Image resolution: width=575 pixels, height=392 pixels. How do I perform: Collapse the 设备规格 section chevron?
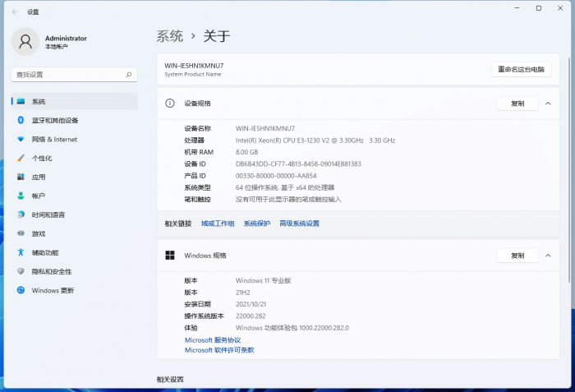pyautogui.click(x=548, y=104)
